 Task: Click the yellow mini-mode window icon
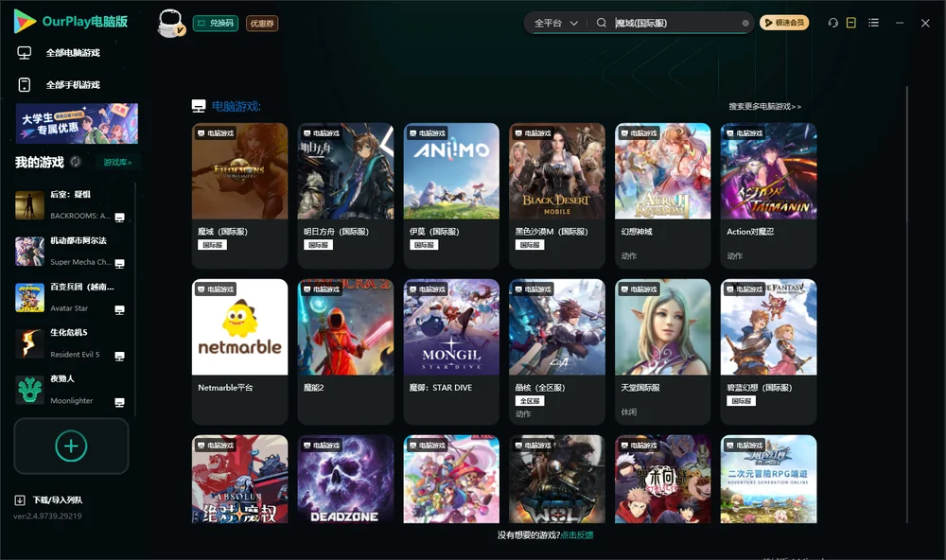point(851,23)
